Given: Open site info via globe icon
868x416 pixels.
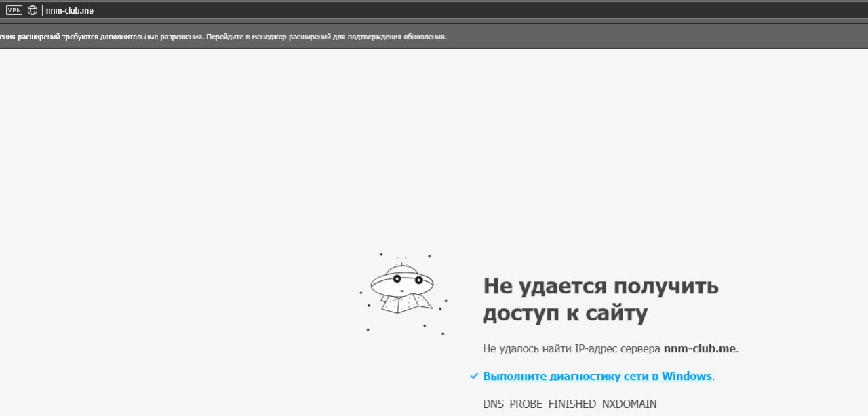Looking at the screenshot, I should [x=33, y=10].
